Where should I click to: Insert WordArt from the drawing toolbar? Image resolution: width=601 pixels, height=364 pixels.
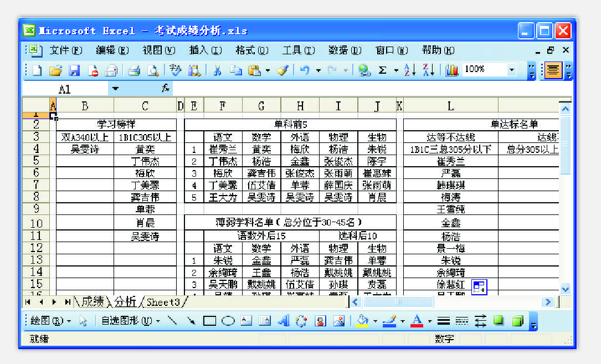(283, 321)
